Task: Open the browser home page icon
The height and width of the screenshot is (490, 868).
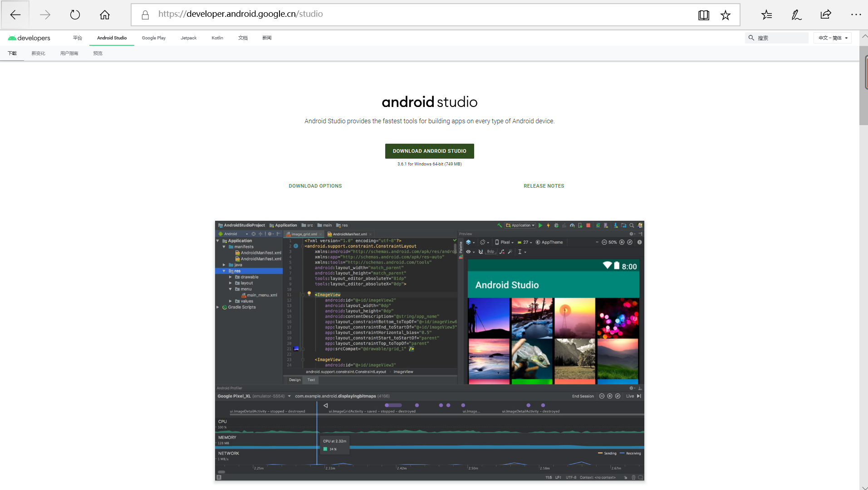Action: [105, 15]
